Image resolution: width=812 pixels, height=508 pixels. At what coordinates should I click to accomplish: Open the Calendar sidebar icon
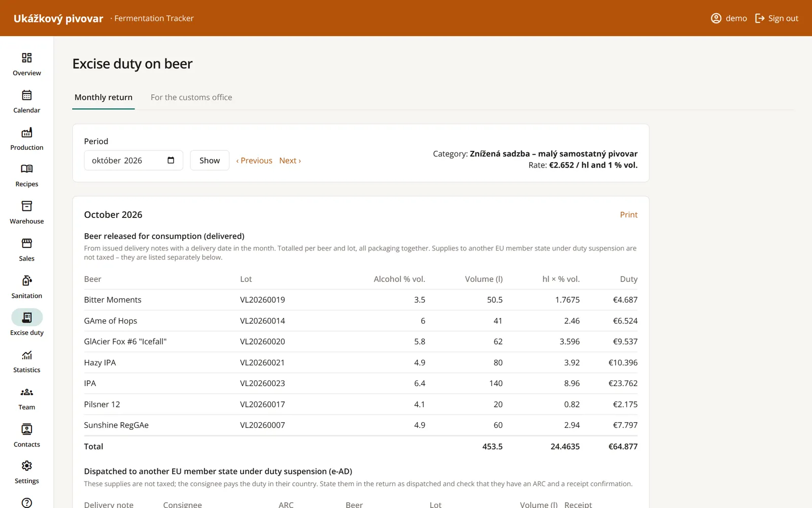pyautogui.click(x=27, y=95)
